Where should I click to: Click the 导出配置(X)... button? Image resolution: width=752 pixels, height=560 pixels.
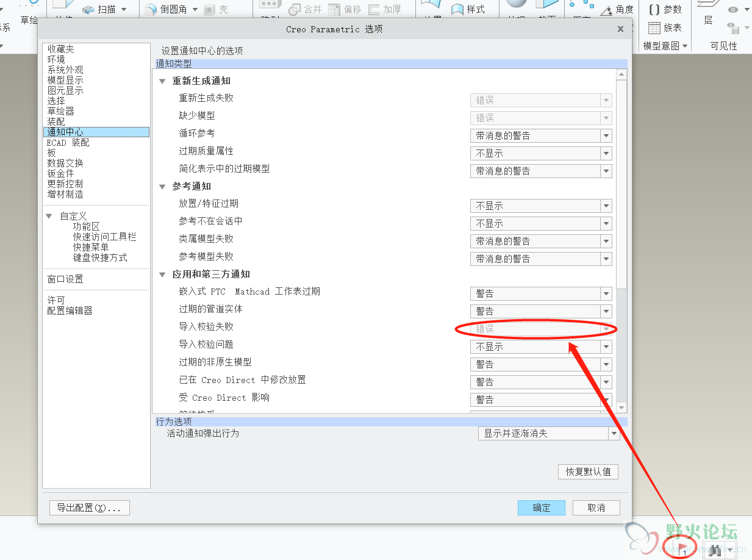(x=90, y=508)
